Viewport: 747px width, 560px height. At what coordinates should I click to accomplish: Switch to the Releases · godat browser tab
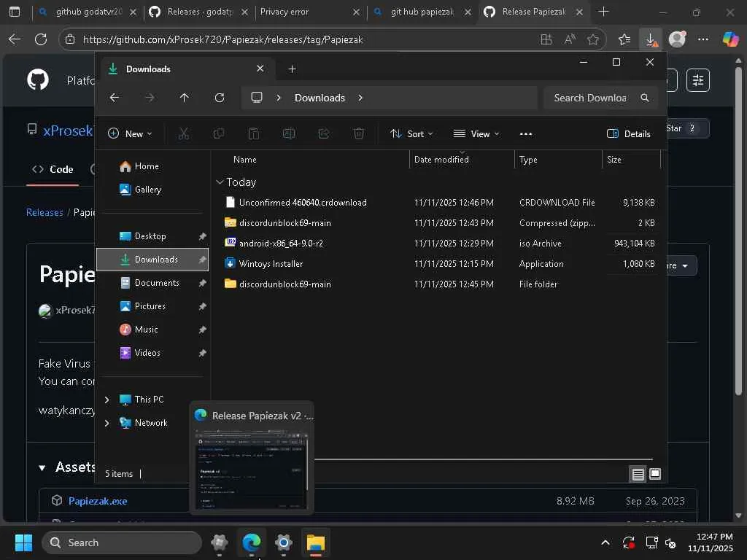click(199, 12)
